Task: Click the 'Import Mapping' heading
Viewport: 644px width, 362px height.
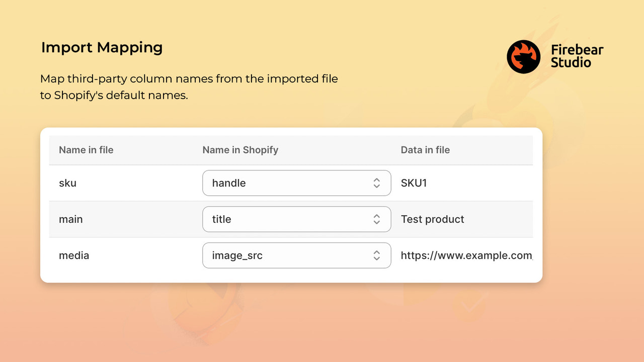Action: [x=102, y=48]
